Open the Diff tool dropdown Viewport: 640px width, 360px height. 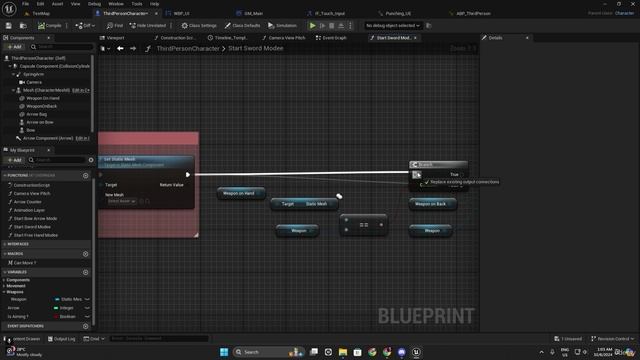coord(85,26)
